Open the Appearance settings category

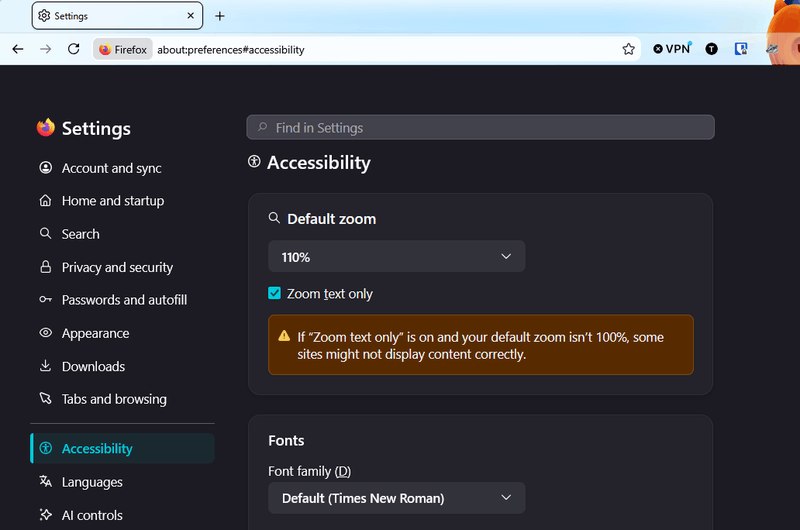click(95, 333)
